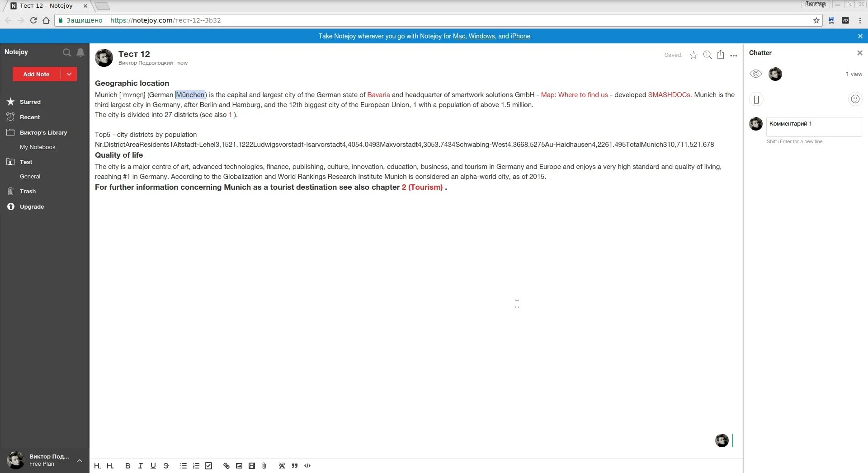868x473 pixels.
Task: Bookmark this page with the address bar star
Action: 816,20
